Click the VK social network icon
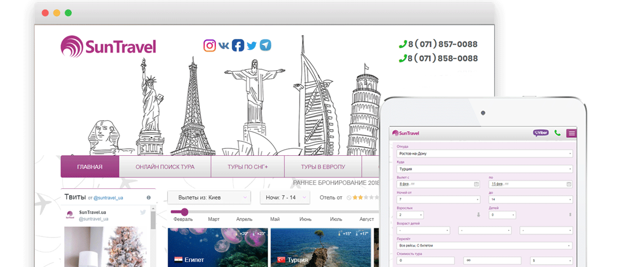644x267 pixels. [x=224, y=46]
